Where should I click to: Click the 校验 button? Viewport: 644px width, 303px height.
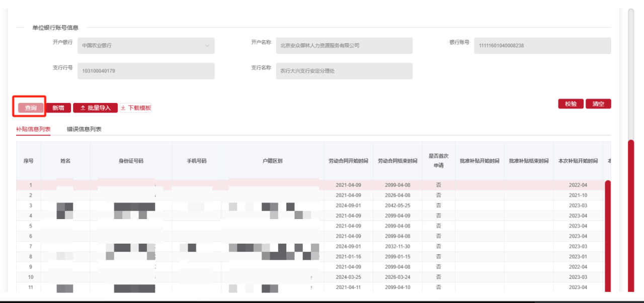571,104
